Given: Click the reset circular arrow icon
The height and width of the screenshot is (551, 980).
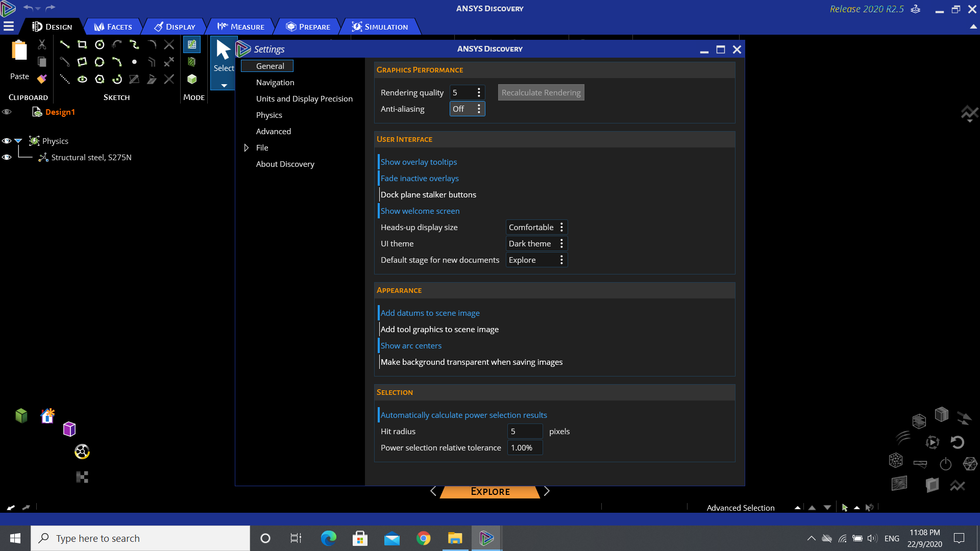Looking at the screenshot, I should coord(957,442).
